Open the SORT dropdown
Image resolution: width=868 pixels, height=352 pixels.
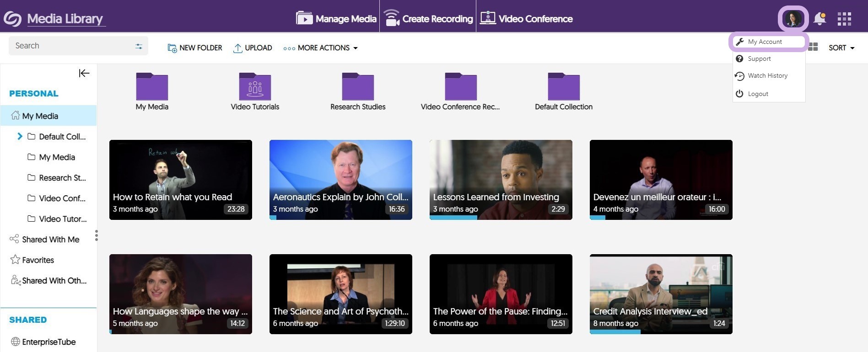point(841,48)
